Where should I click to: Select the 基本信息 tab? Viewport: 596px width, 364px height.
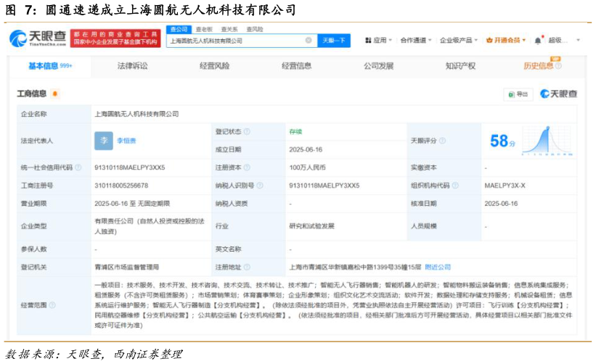(x=50, y=66)
